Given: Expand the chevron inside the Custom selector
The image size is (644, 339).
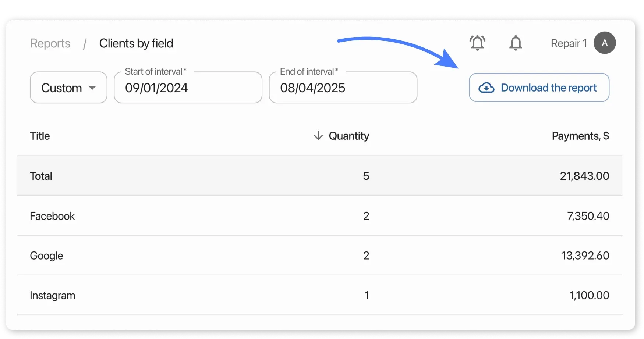Looking at the screenshot, I should [x=93, y=88].
